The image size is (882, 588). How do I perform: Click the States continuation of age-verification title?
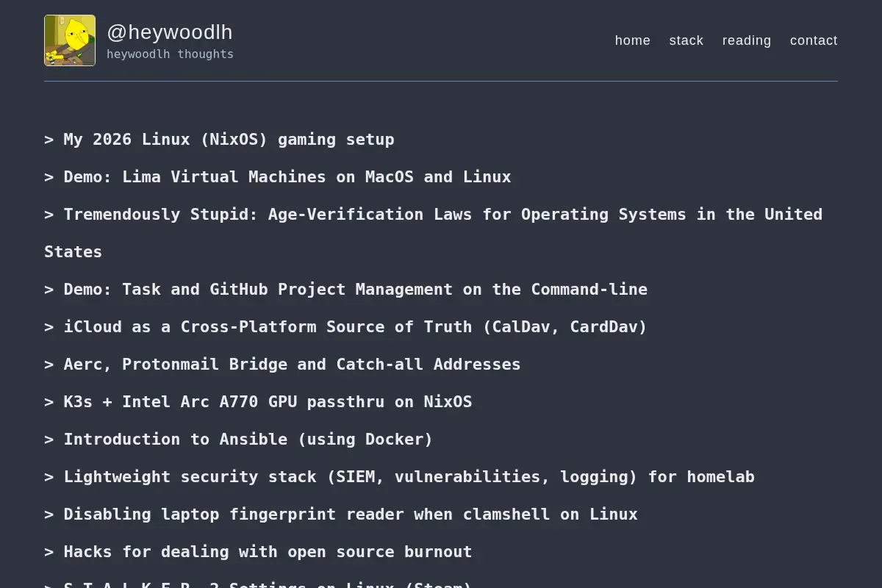coord(73,252)
